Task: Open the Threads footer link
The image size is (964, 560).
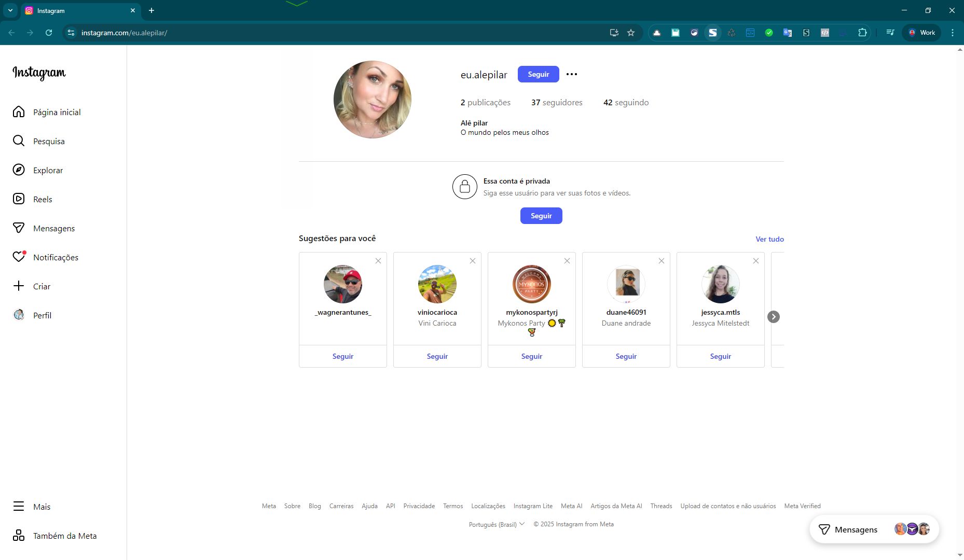Action: coord(661,506)
